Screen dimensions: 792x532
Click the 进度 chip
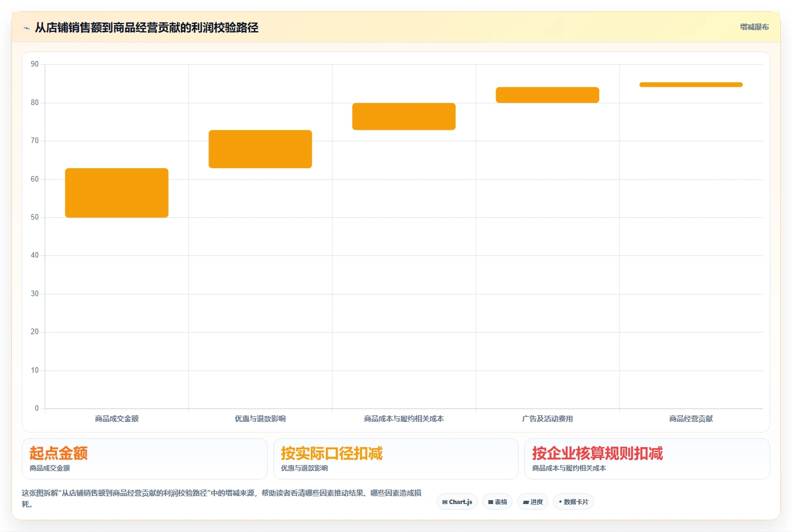point(533,502)
